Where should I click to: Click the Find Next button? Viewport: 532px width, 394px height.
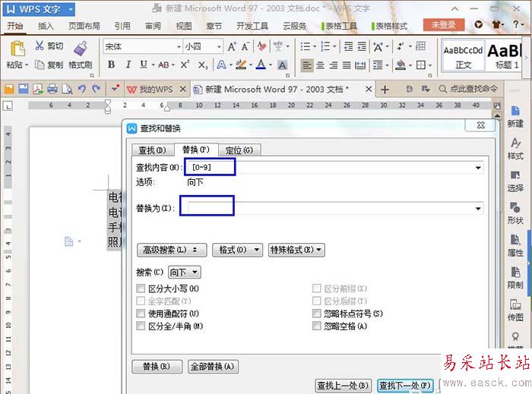[x=405, y=385]
